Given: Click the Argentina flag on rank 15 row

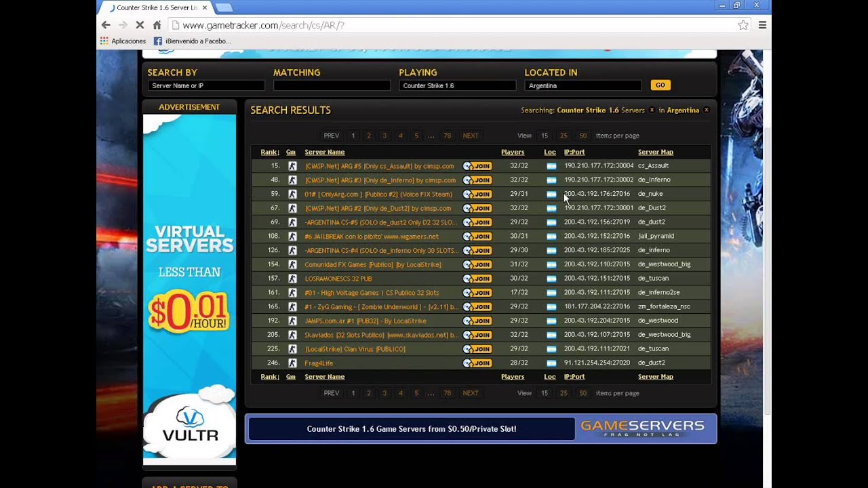Looking at the screenshot, I should point(551,166).
